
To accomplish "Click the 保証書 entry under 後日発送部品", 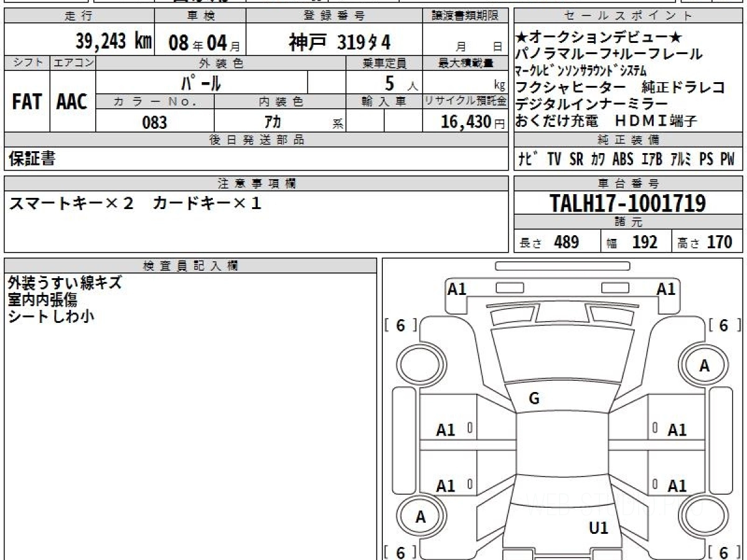I will 32,159.
